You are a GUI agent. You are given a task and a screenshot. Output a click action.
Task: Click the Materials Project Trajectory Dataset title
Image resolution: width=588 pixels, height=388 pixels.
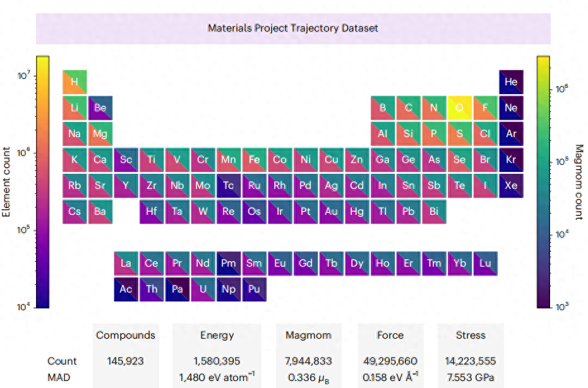293,28
